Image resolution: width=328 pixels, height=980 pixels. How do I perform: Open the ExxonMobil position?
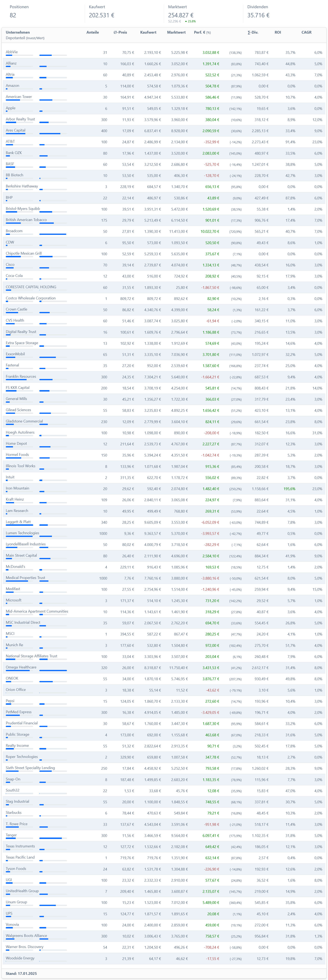click(x=15, y=354)
